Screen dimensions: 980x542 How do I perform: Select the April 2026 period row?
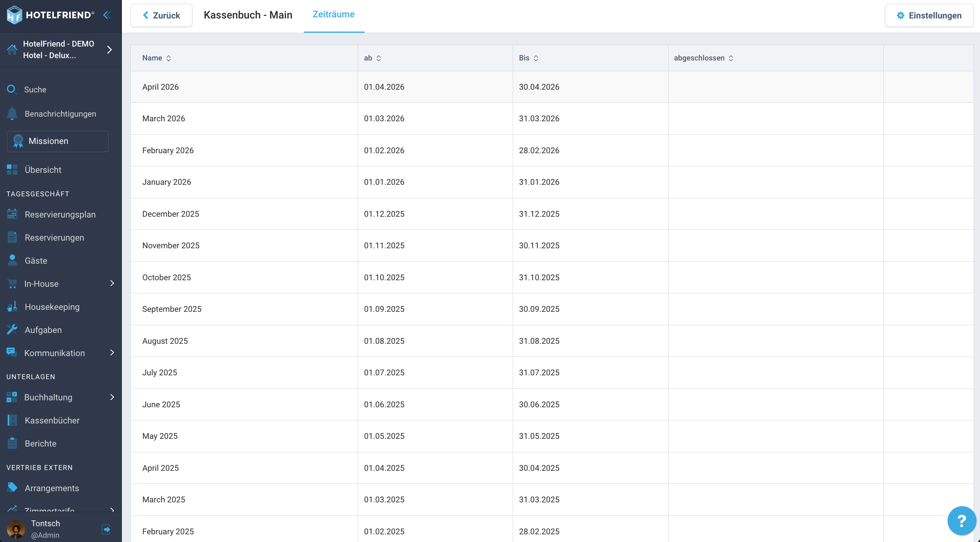(552, 87)
